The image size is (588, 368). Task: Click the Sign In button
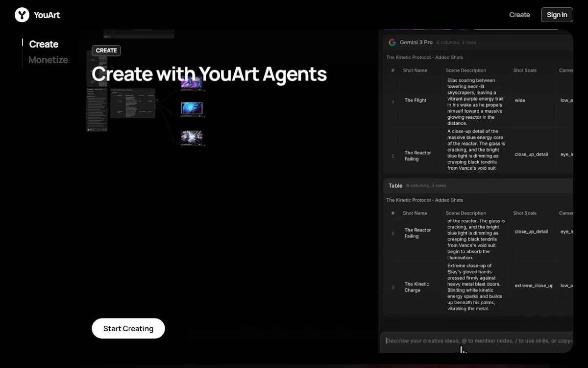[557, 15]
